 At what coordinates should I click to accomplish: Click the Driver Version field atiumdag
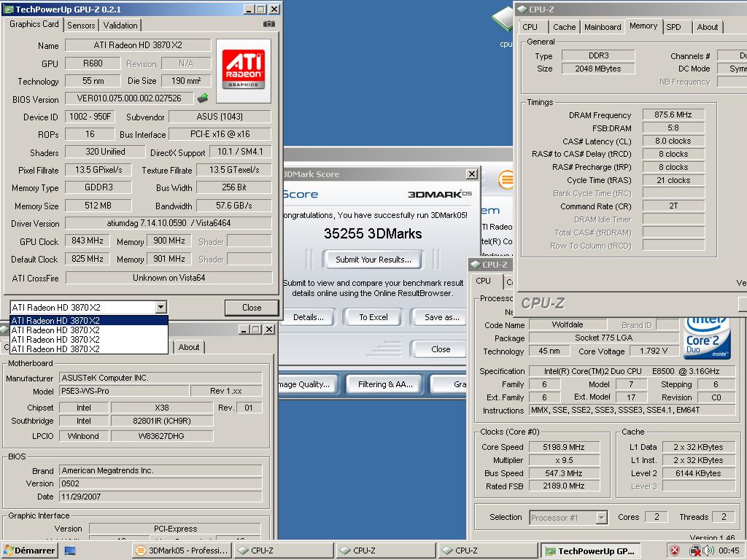pyautogui.click(x=169, y=223)
